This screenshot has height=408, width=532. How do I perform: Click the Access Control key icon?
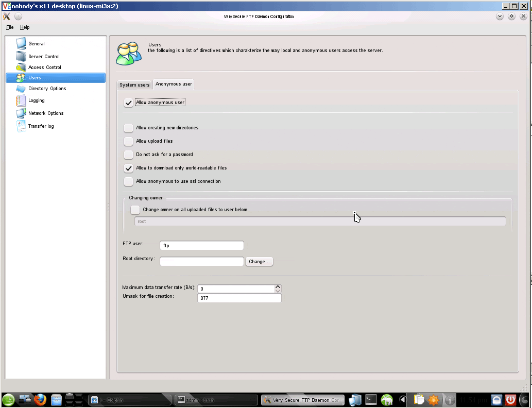pyautogui.click(x=21, y=67)
